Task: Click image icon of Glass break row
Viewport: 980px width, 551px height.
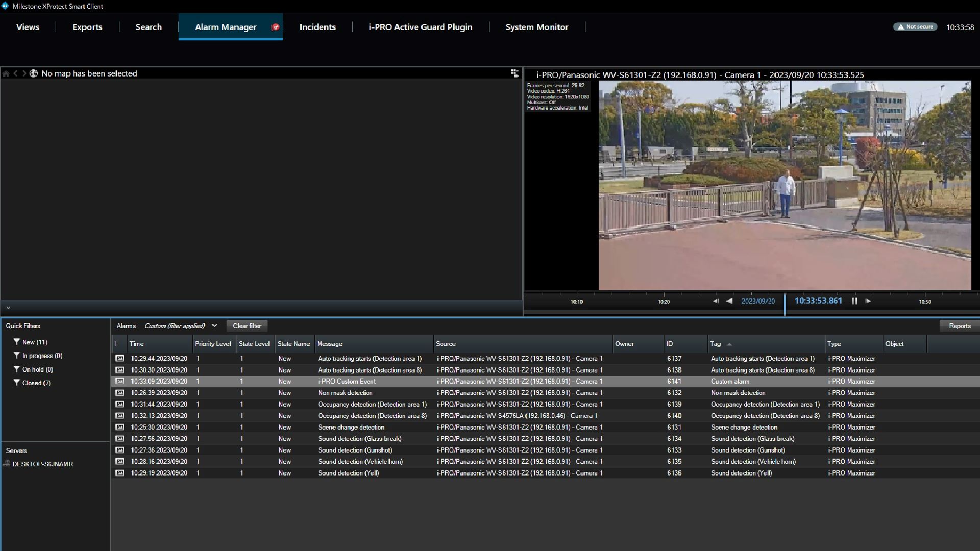Action: point(119,439)
